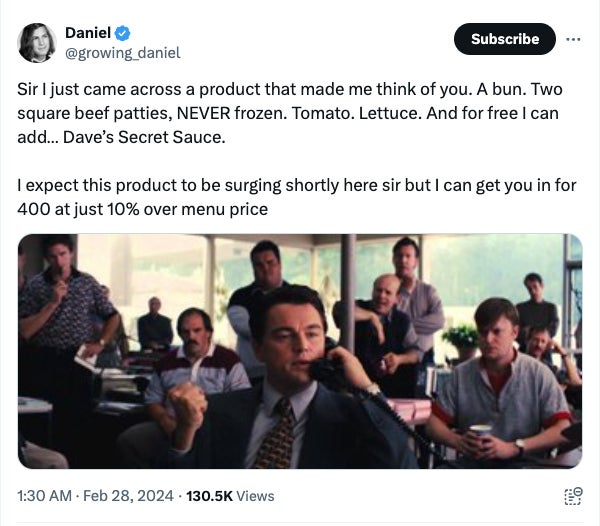Click the dashed note icon below the image
This screenshot has width=600, height=526.
tap(572, 496)
